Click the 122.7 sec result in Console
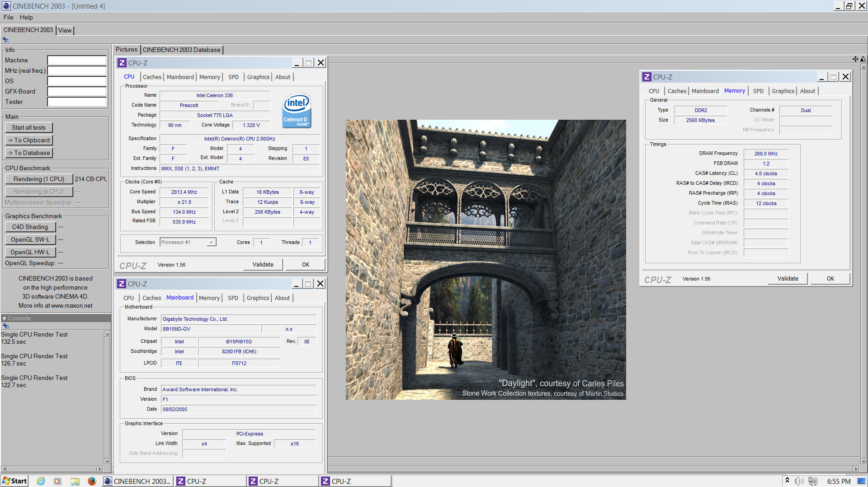 click(x=14, y=385)
